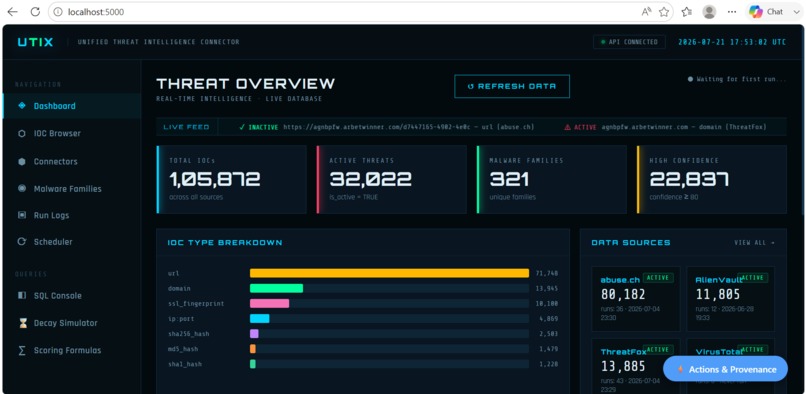Click the orange md5_hash bar
Screen dimensions: 806x394
coord(253,349)
